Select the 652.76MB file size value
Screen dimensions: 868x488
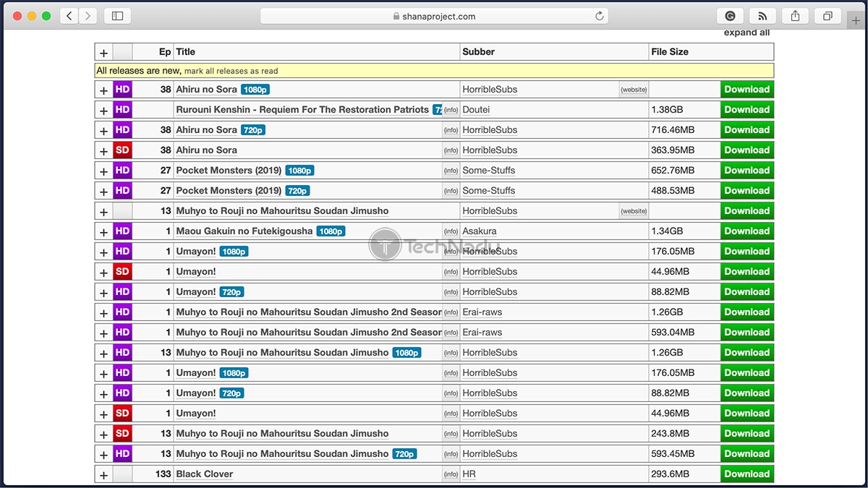click(673, 171)
